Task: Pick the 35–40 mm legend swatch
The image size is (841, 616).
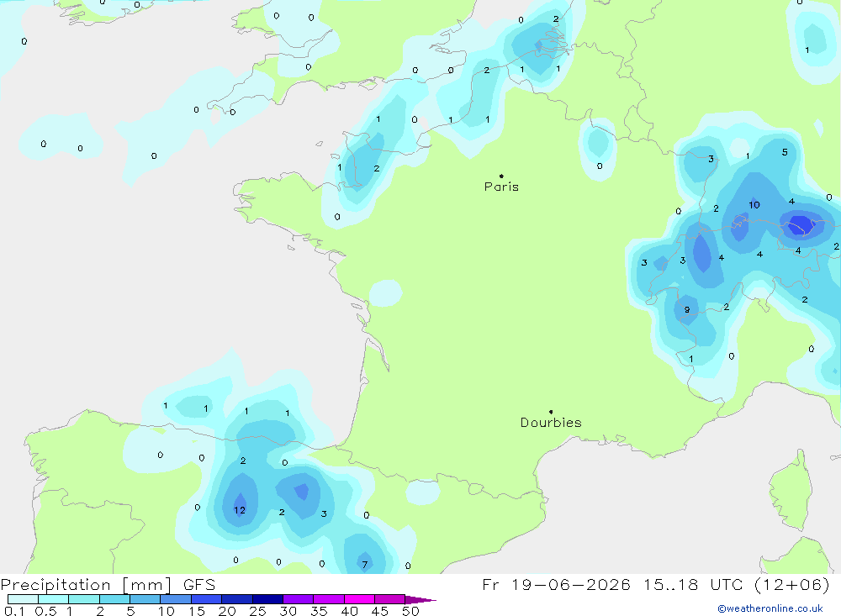Action: 329,599
